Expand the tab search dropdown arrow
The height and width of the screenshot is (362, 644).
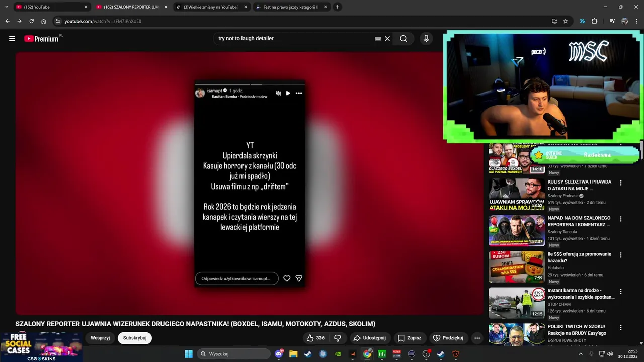pyautogui.click(x=6, y=7)
